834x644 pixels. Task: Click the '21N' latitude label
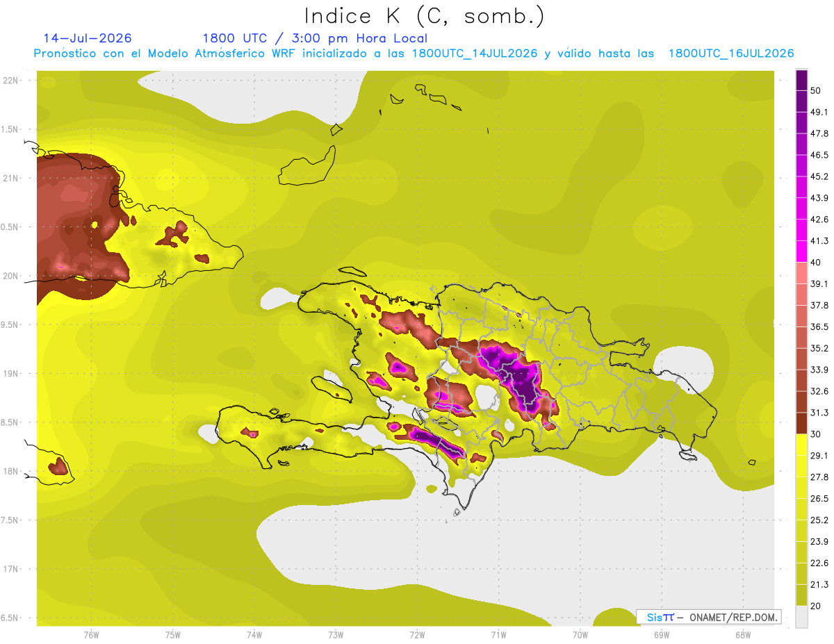[11, 178]
